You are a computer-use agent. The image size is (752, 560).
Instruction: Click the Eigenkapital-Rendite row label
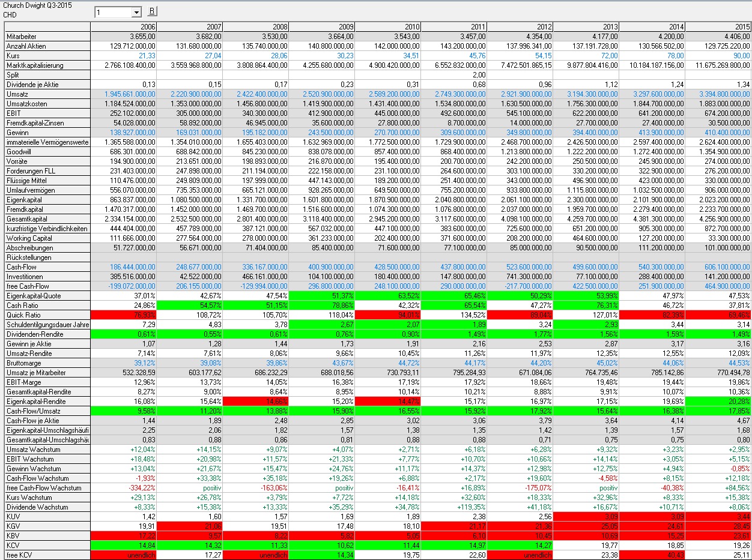tap(47, 402)
